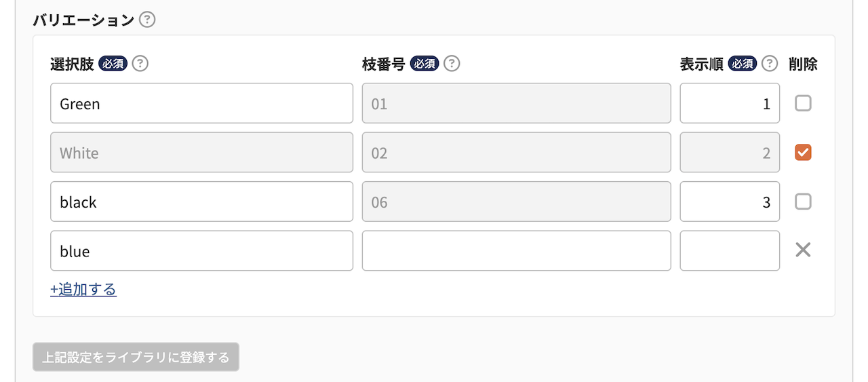
Task: Check delete box for black row
Action: point(803,202)
